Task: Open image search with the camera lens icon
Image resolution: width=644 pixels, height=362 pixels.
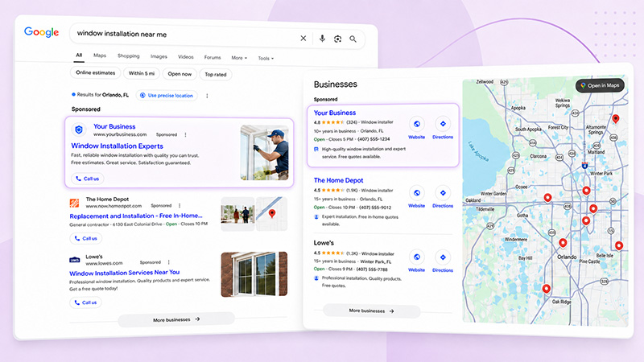Action: click(337, 39)
